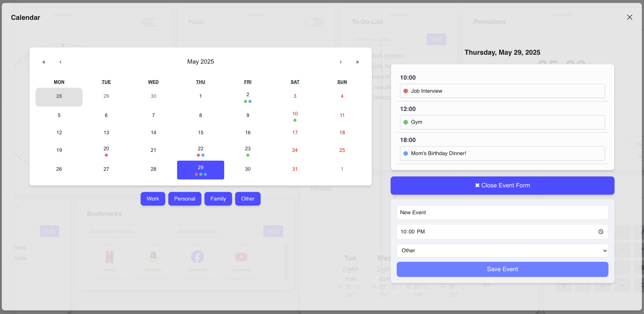The height and width of the screenshot is (314, 644).
Task: Go to previous month arrow
Action: [60, 62]
